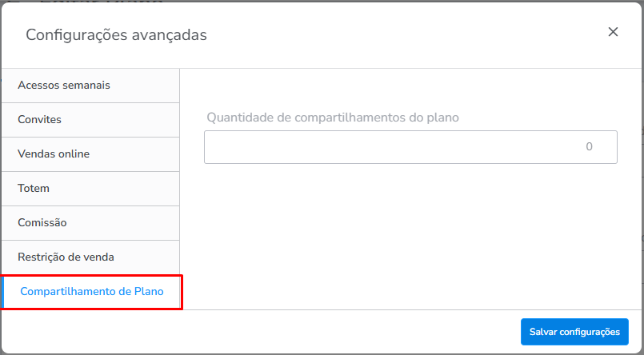Show the Comissão settings
644x355 pixels.
[42, 222]
